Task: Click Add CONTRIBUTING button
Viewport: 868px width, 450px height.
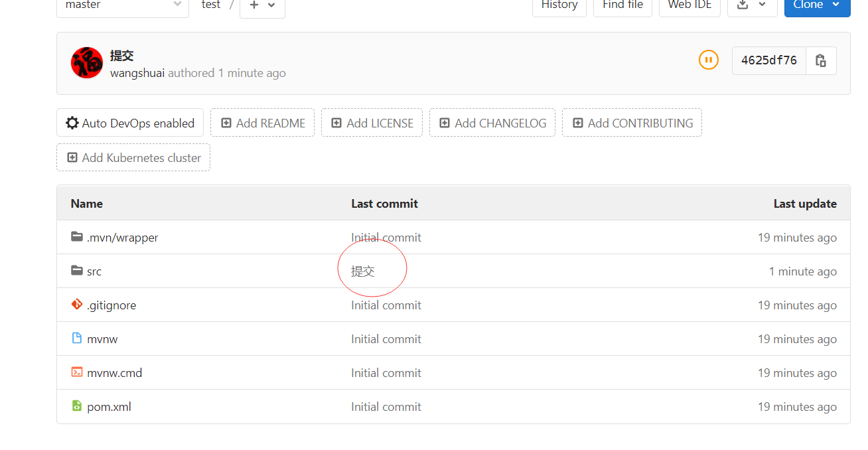Action: click(x=632, y=123)
